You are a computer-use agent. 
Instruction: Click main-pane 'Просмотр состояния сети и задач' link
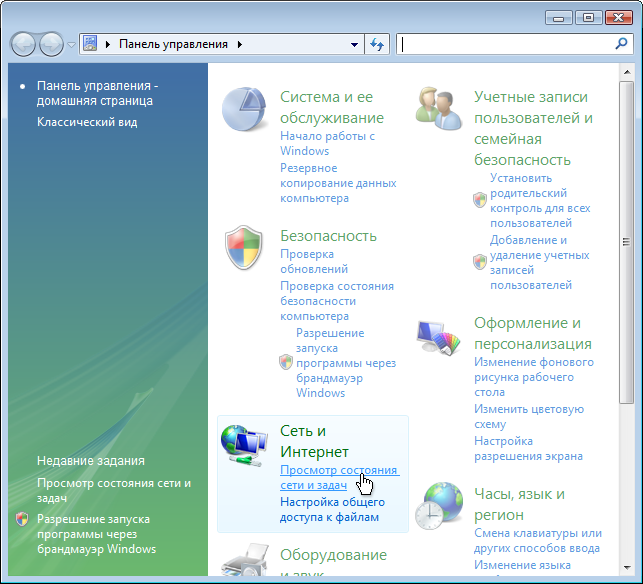click(x=340, y=477)
